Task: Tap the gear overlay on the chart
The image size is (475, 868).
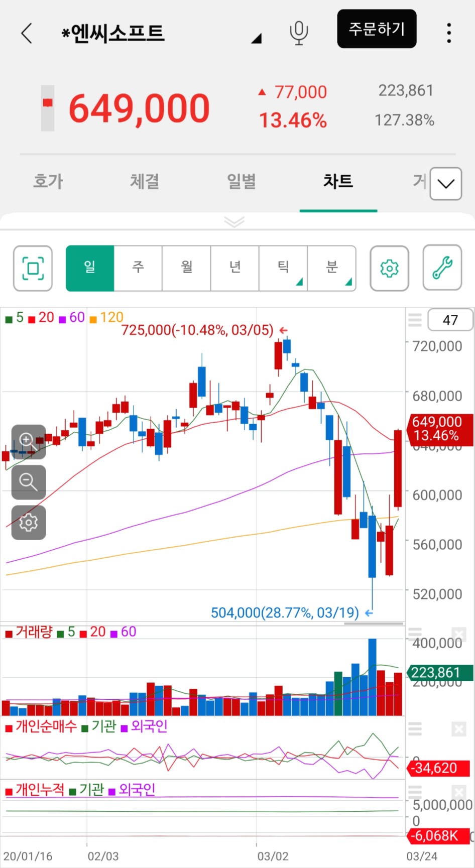Action: pos(29,523)
